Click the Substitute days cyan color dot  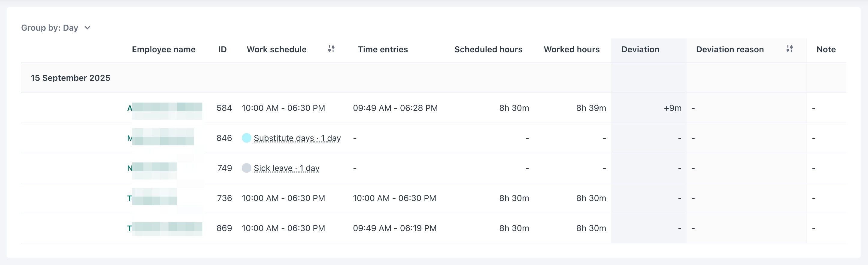(246, 138)
